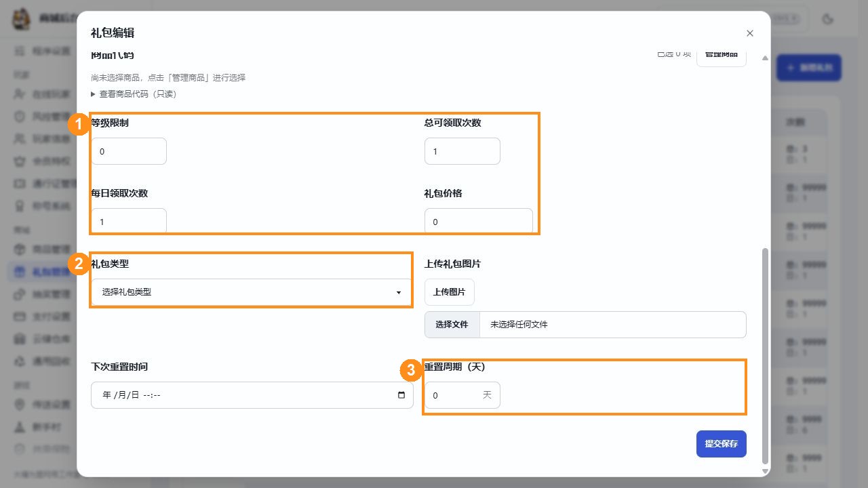
Task: Open 风控管理 shield icon in sidebar
Action: click(x=20, y=117)
